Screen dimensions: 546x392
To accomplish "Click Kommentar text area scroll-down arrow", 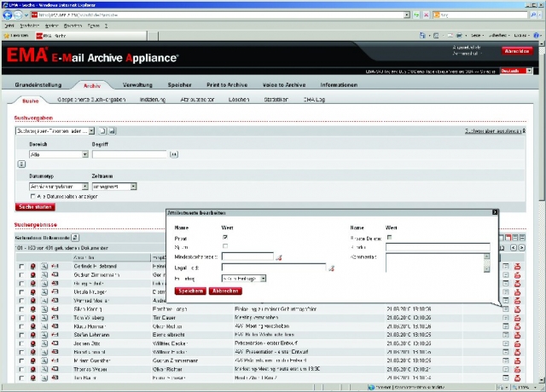I will (x=487, y=269).
